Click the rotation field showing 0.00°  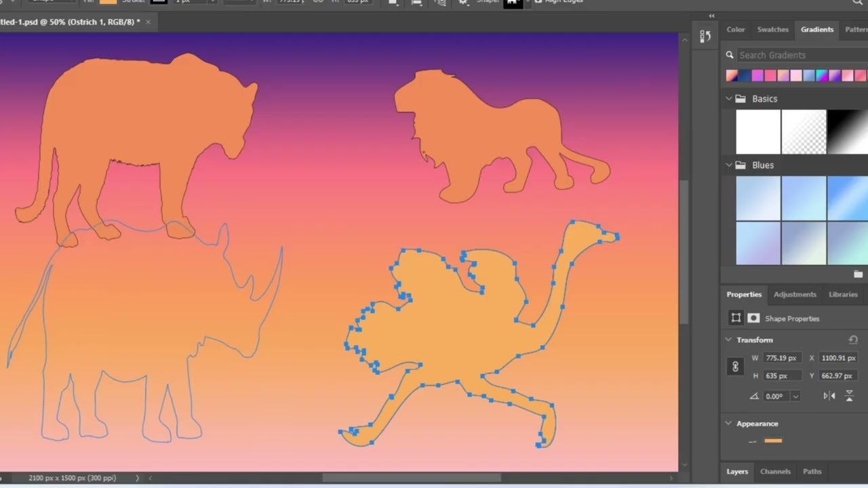[x=777, y=396]
